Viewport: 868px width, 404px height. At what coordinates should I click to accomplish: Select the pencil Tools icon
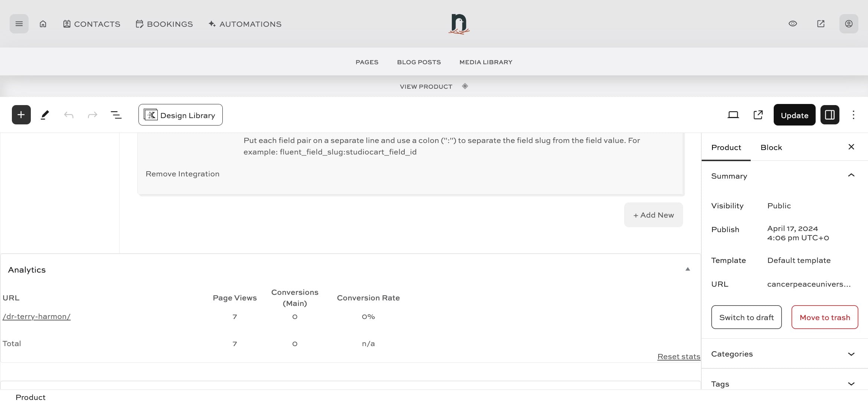[45, 115]
